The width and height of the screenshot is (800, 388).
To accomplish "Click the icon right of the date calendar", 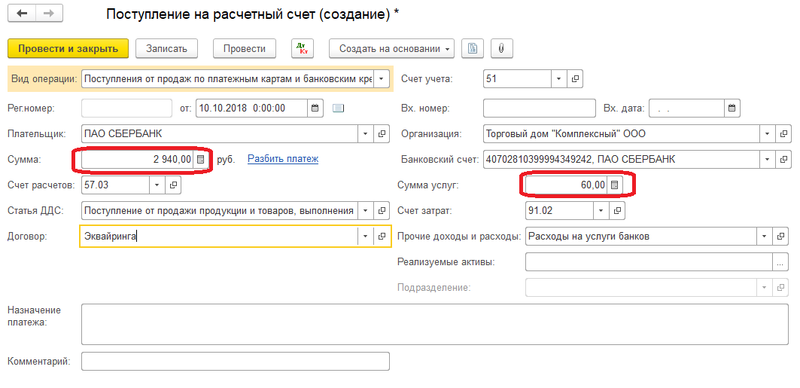I will [x=338, y=108].
